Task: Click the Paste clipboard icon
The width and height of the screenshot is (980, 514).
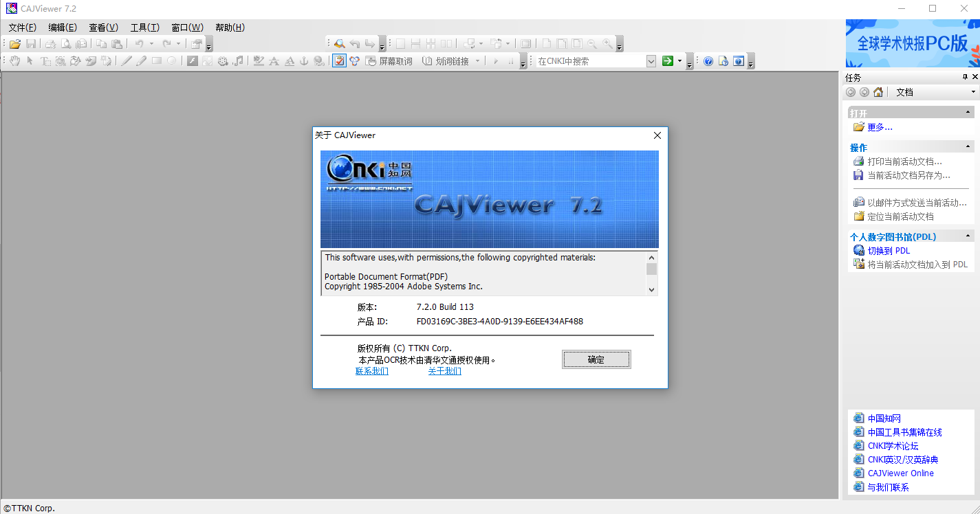Action: [x=117, y=44]
